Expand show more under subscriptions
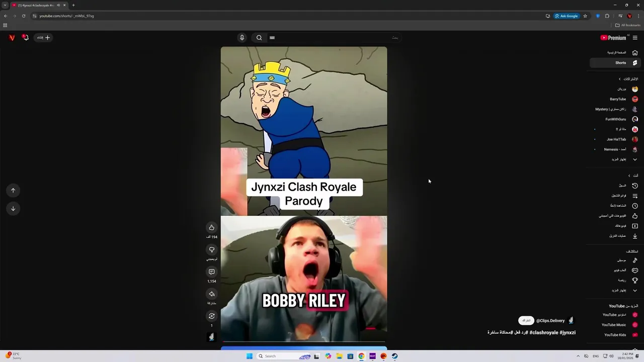The height and width of the screenshot is (362, 644). pyautogui.click(x=615, y=159)
